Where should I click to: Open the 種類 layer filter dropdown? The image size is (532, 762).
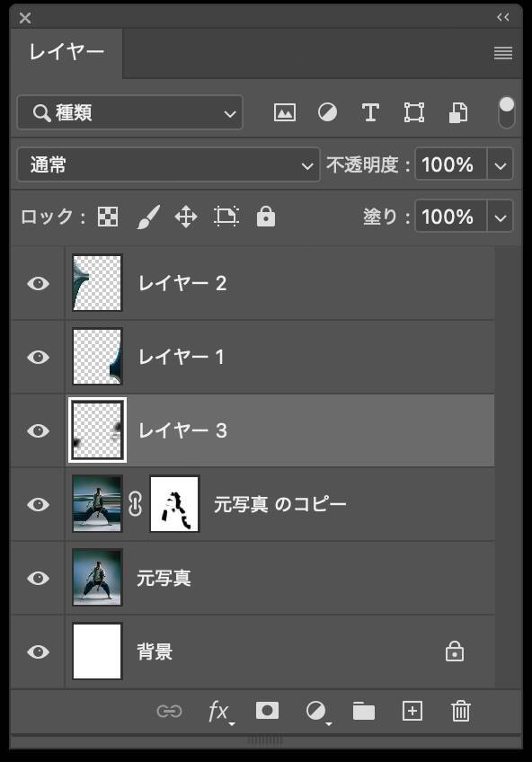pos(129,112)
